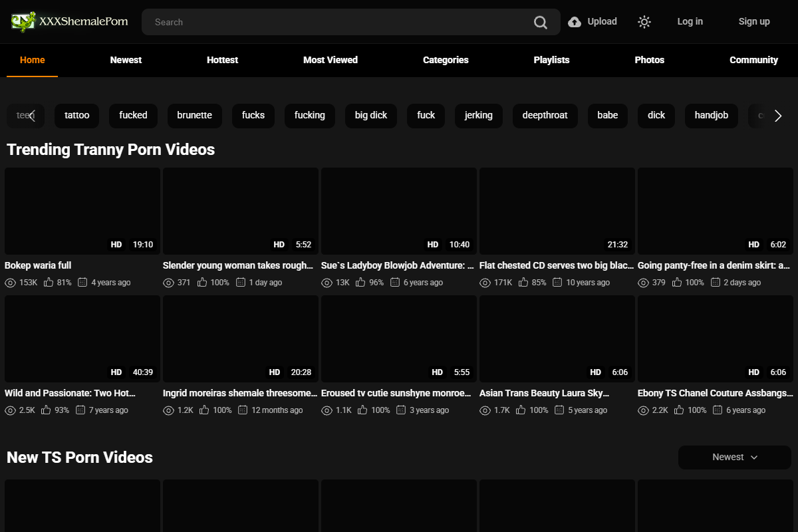Switch to the Most Viewed tab
The image size is (798, 532).
click(331, 60)
